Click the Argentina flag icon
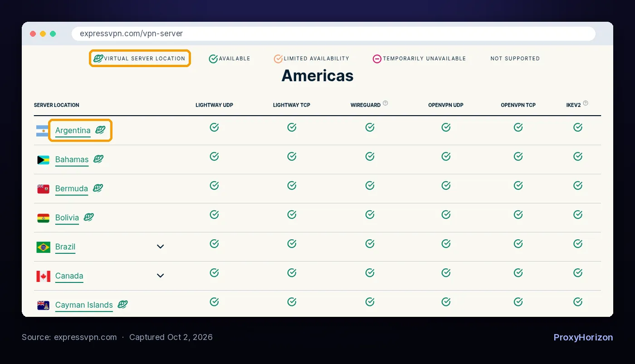 pos(43,131)
